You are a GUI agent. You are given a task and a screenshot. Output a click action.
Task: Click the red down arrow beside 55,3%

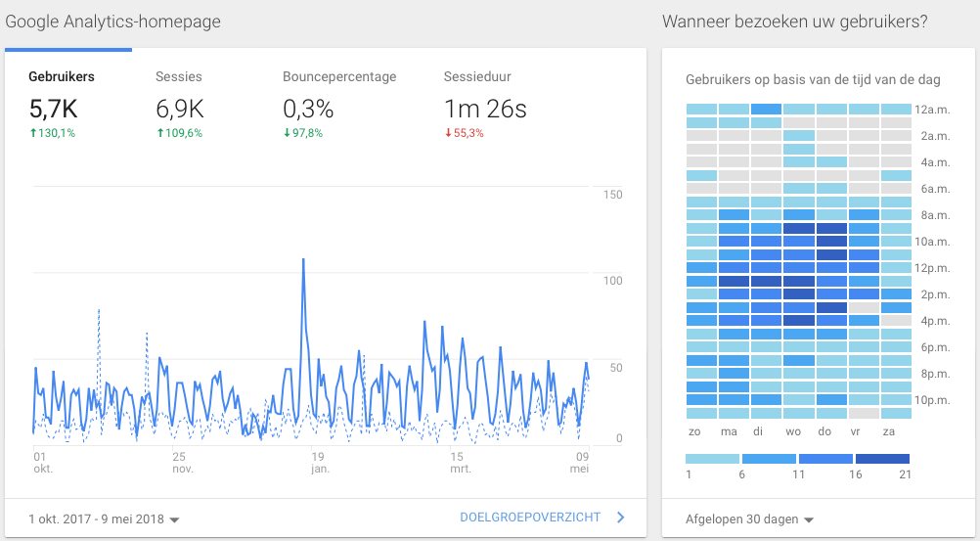448,133
